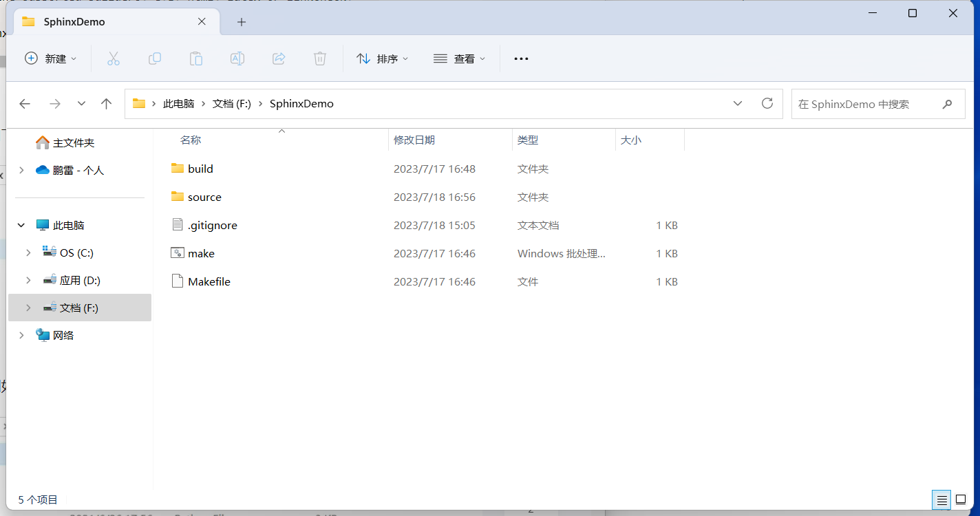Click the build date 2023/7/17 16:48
The height and width of the screenshot is (516, 980).
434,169
